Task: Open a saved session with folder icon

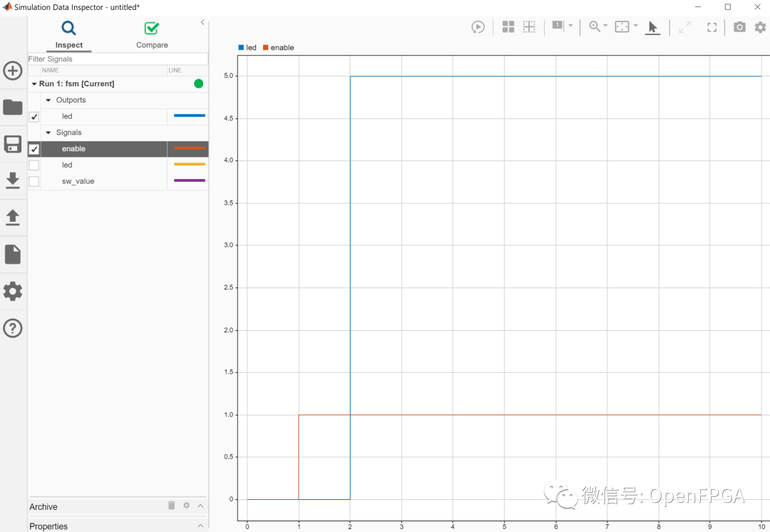Action: click(x=13, y=107)
